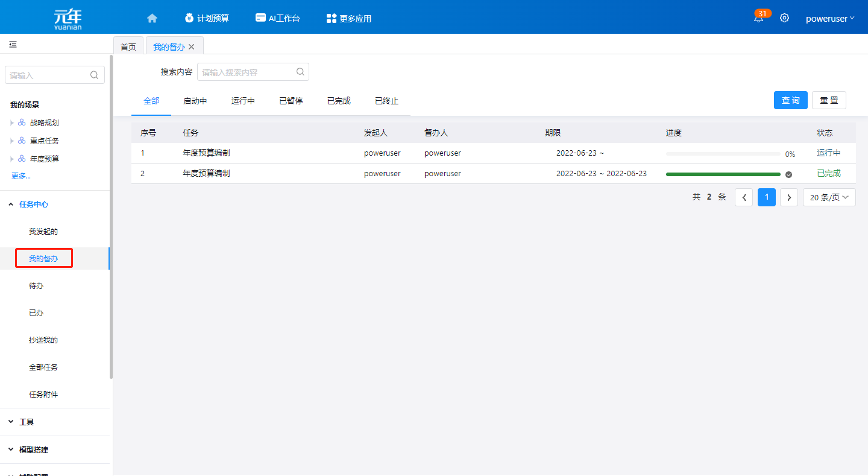Click the search magnifier in sidebar input
This screenshot has height=476, width=868.
point(94,75)
